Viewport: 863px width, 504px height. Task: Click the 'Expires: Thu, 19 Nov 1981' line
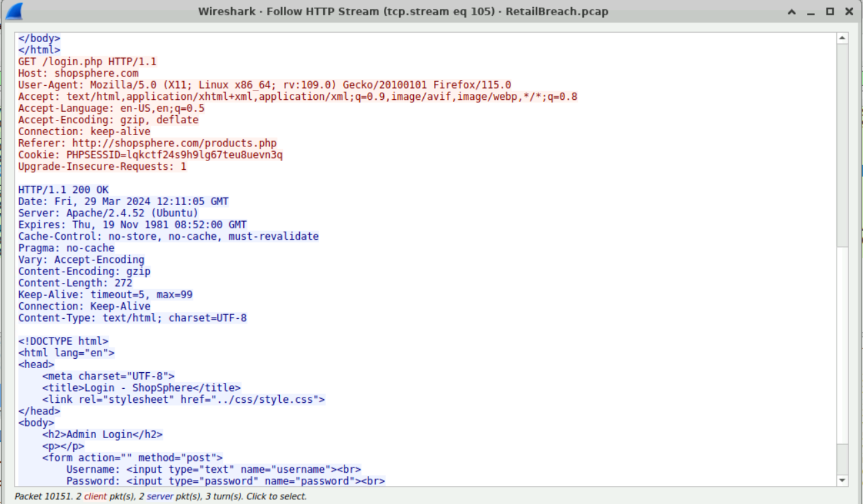coord(132,225)
